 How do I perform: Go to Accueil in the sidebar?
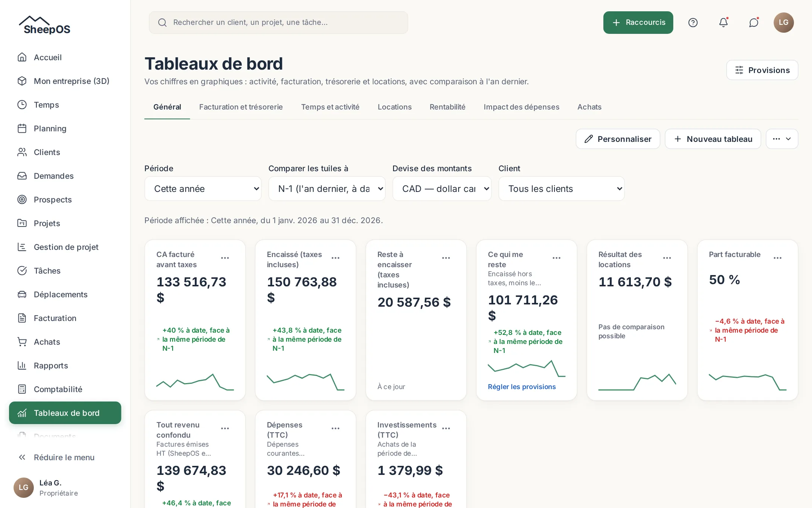click(x=65, y=57)
